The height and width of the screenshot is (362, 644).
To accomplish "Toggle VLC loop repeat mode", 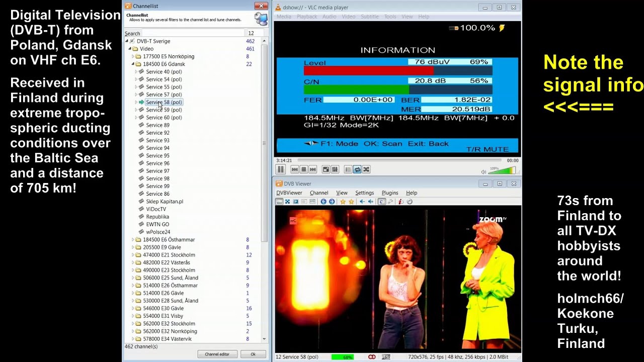I will click(357, 169).
